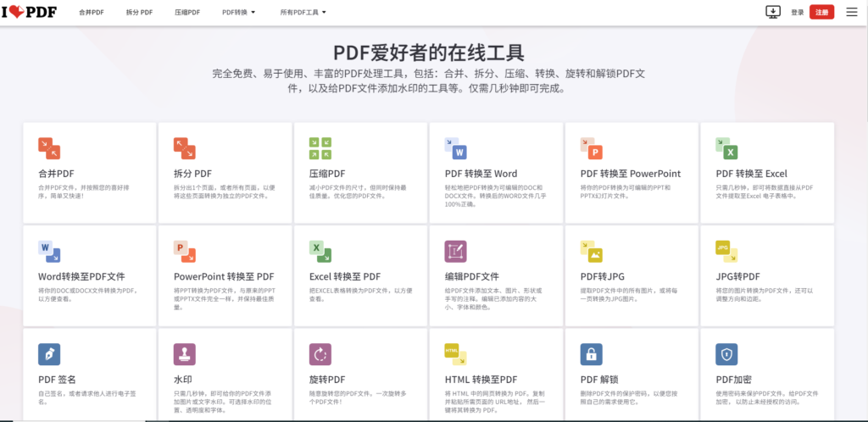Expand the PDF转换 dropdown menu
This screenshot has width=868, height=422.
(238, 12)
